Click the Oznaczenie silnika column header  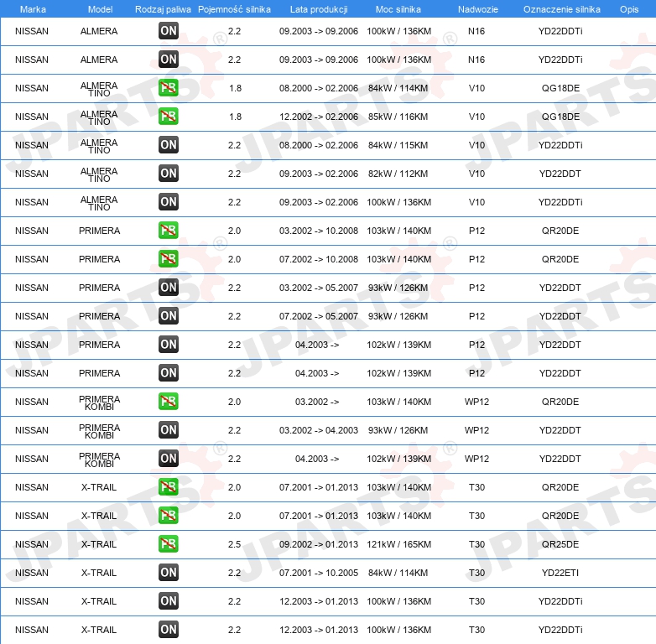coord(562,9)
